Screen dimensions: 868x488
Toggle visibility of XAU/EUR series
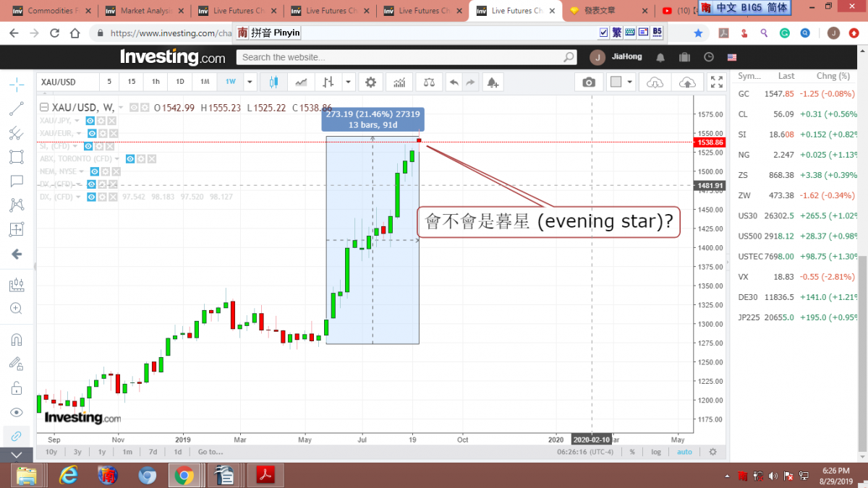click(92, 133)
